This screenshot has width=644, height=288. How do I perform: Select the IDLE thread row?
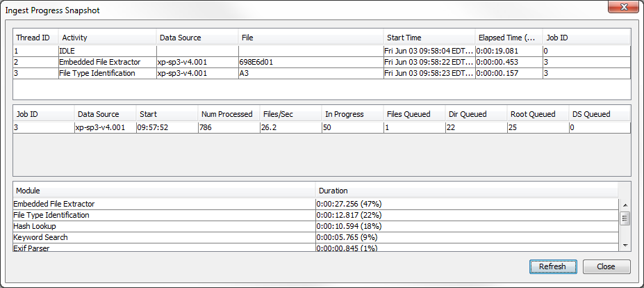(208, 51)
